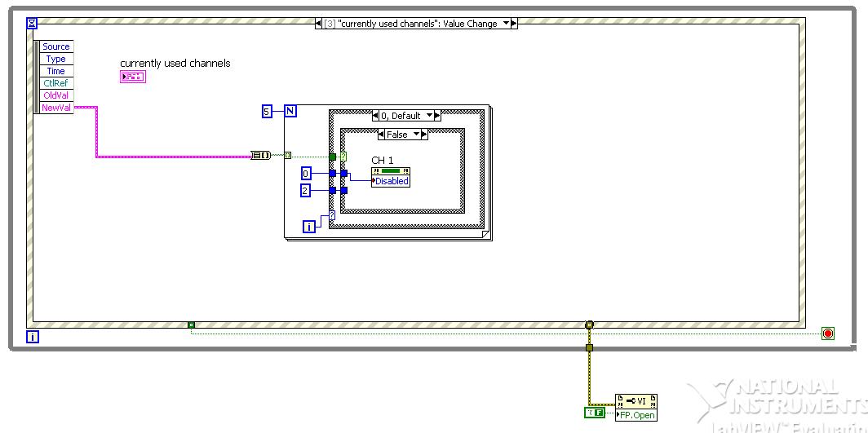868x433 pixels.
Task: Go to previous case of '0, Default' structure
Action: [376, 116]
